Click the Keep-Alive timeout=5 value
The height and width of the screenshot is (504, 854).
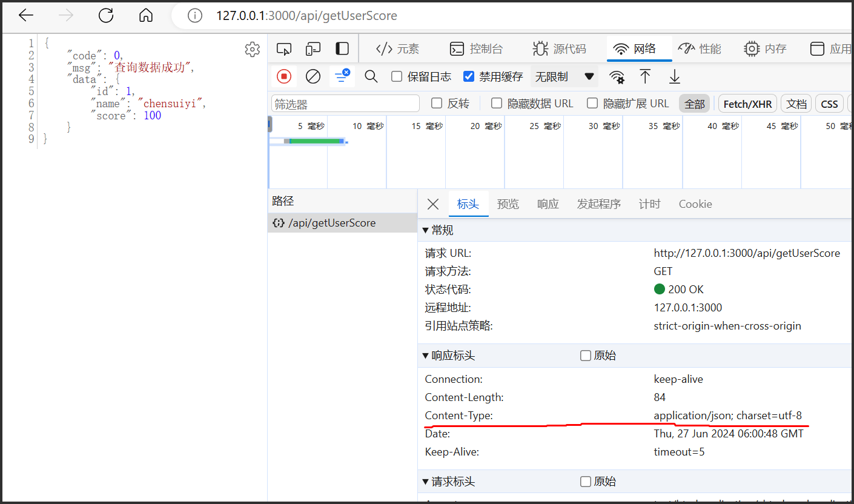679,452
